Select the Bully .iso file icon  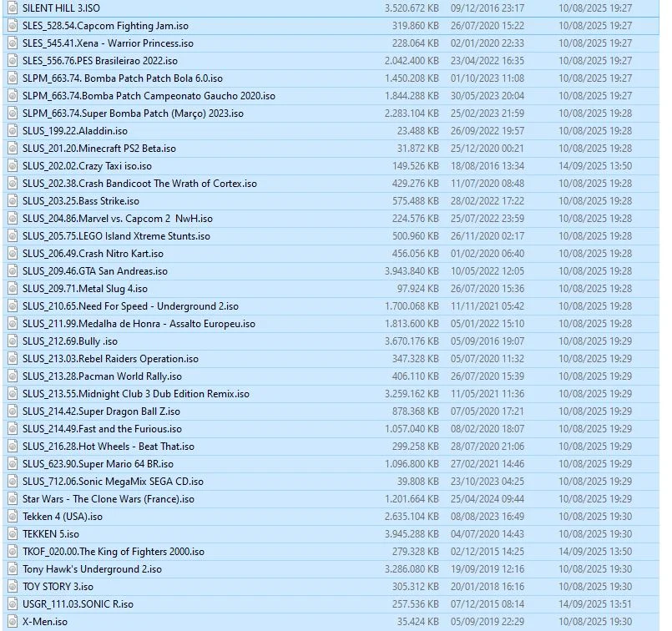coord(12,341)
